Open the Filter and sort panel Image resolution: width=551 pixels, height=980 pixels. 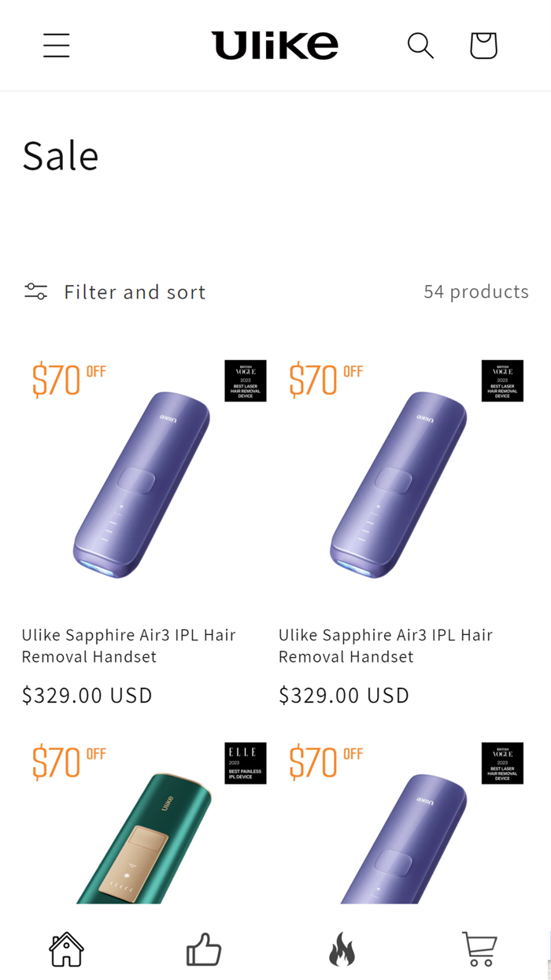tap(135, 291)
